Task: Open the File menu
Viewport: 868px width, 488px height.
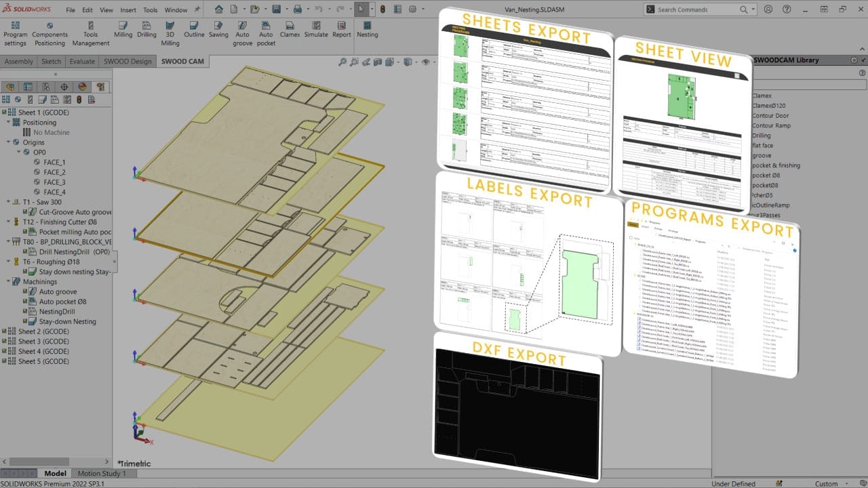Action: click(71, 10)
